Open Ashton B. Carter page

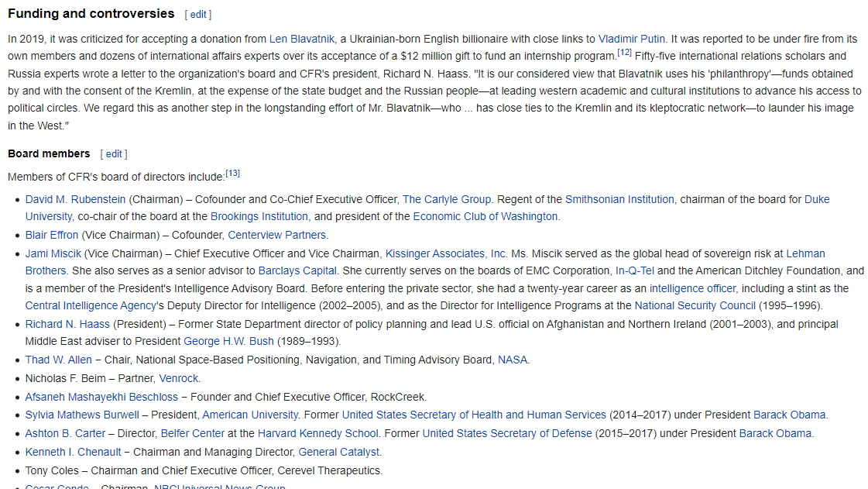tap(65, 434)
